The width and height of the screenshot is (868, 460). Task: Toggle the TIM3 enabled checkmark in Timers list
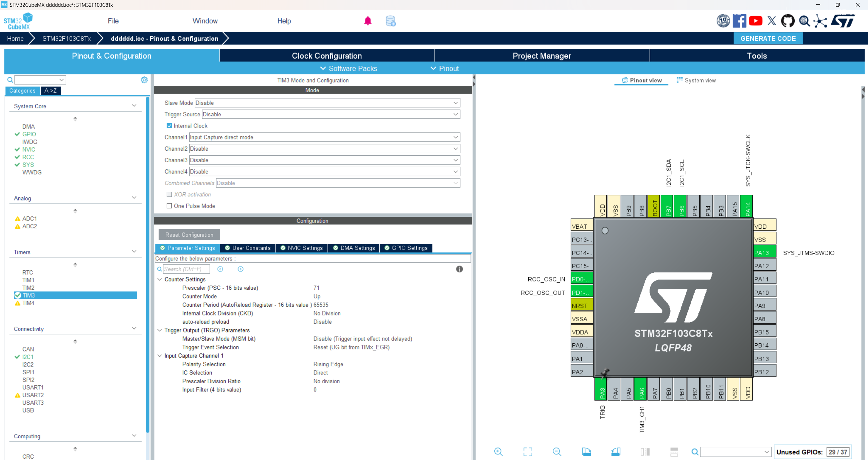tap(18, 295)
